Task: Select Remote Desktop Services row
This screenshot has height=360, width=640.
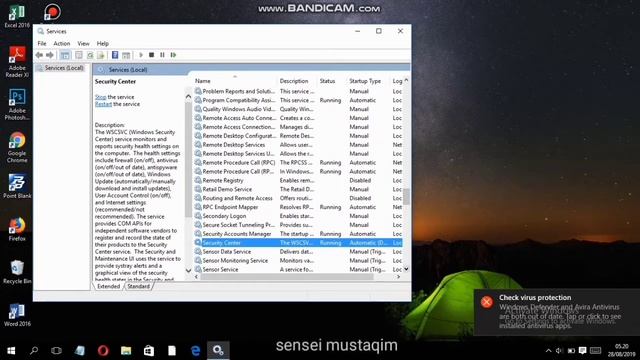Action: pyautogui.click(x=298, y=145)
